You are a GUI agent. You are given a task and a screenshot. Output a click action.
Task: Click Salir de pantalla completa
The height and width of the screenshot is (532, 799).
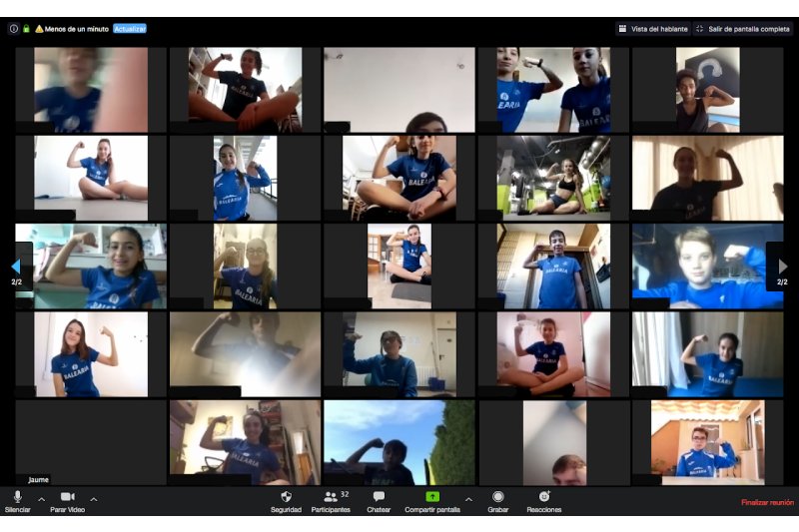click(x=743, y=29)
